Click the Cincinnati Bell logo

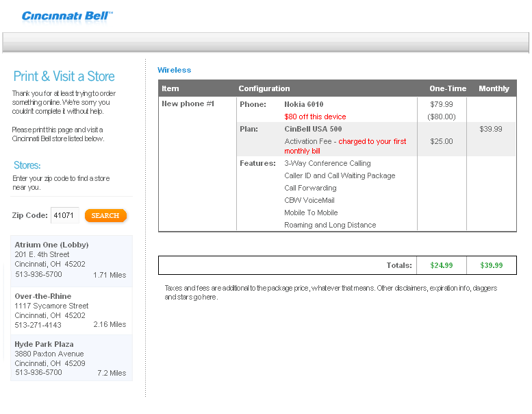coord(67,17)
